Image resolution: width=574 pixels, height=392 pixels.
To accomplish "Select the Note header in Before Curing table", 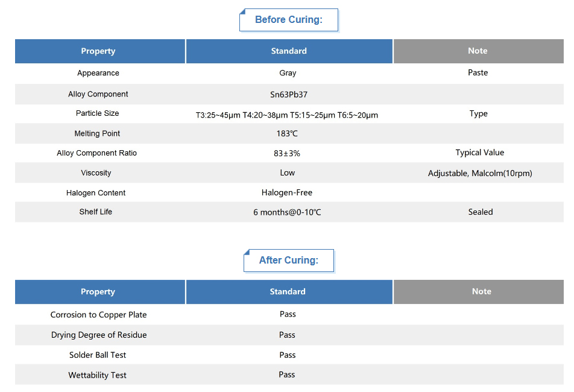I will (479, 51).
